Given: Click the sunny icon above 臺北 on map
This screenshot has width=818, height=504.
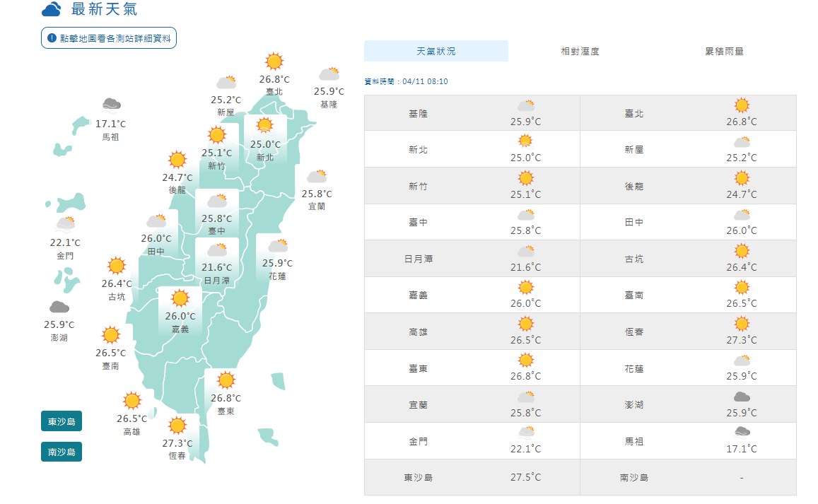Looking at the screenshot, I should [x=274, y=61].
